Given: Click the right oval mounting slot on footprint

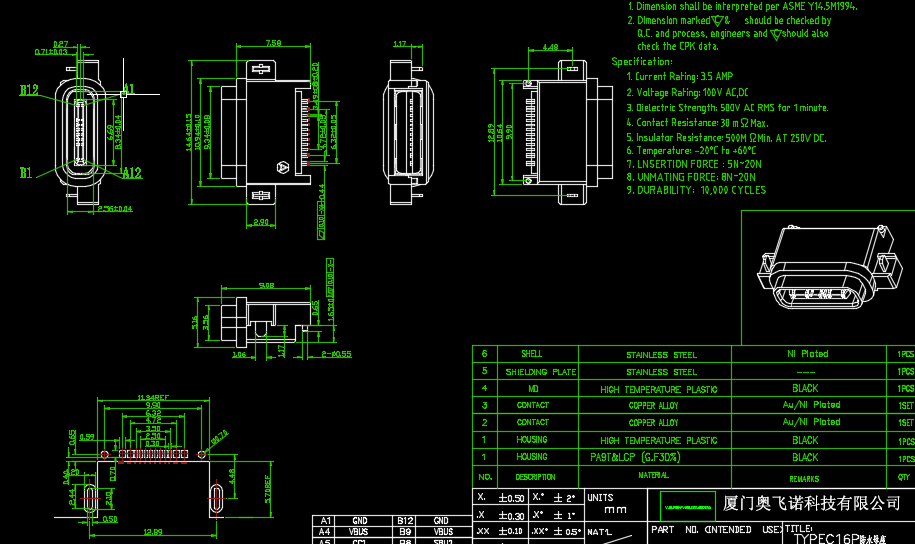Looking at the screenshot, I should (217, 496).
